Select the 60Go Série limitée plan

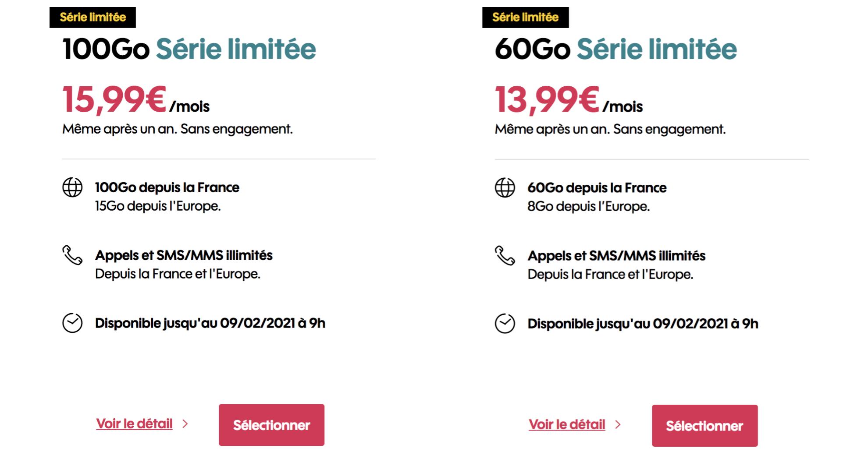704,426
